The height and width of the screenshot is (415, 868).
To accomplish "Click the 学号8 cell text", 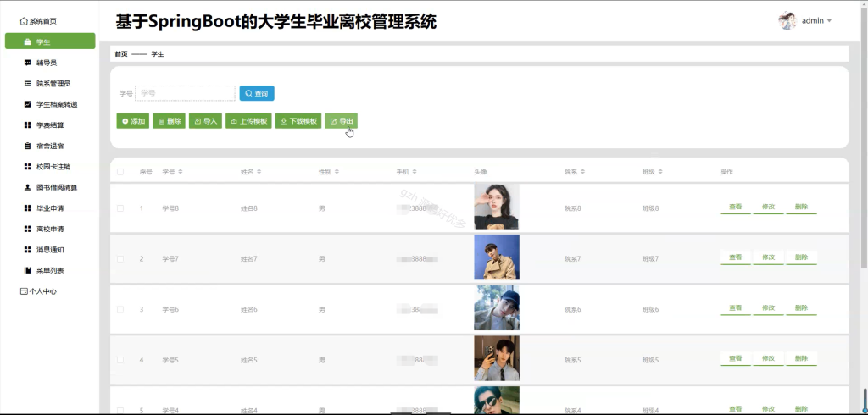I will (x=170, y=208).
